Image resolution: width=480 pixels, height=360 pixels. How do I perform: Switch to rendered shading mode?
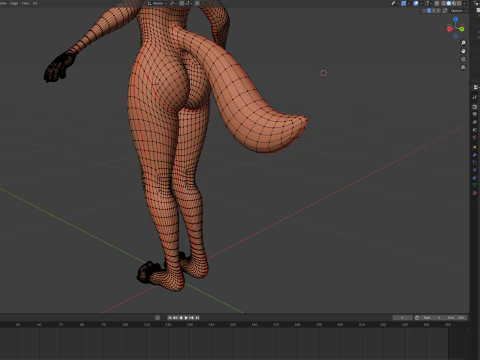point(459,3)
